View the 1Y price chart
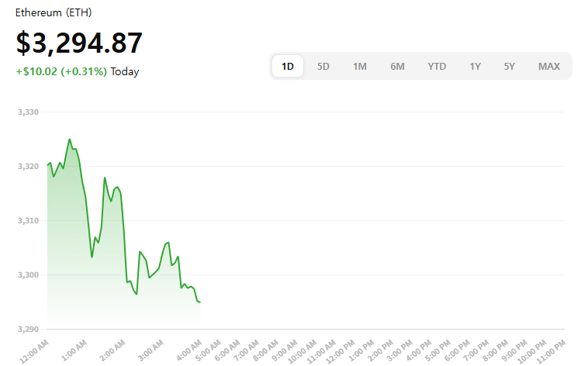Screen dimensions: 588x366 (475, 66)
